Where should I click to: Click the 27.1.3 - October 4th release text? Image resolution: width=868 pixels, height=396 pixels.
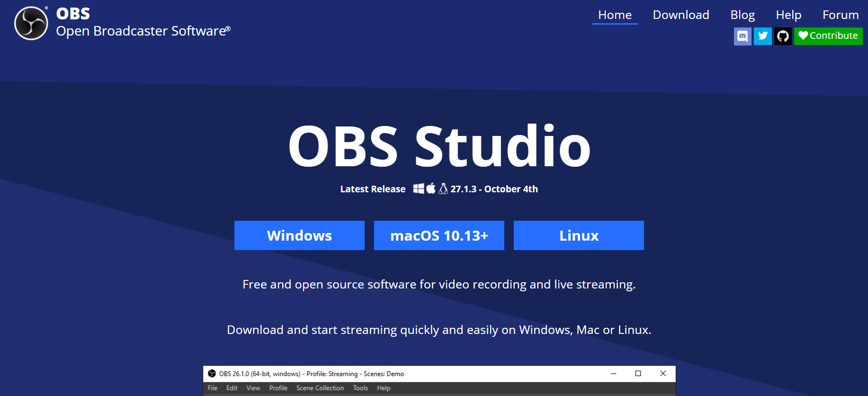[494, 189]
